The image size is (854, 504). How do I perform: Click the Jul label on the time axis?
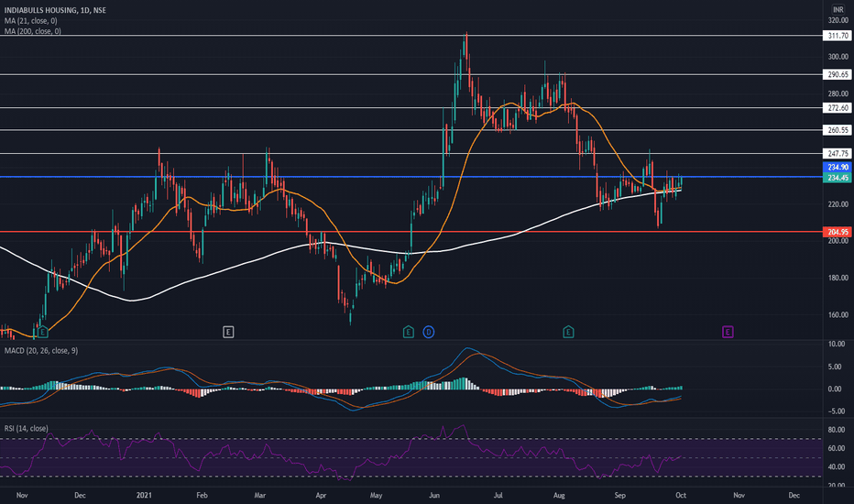[498, 495]
